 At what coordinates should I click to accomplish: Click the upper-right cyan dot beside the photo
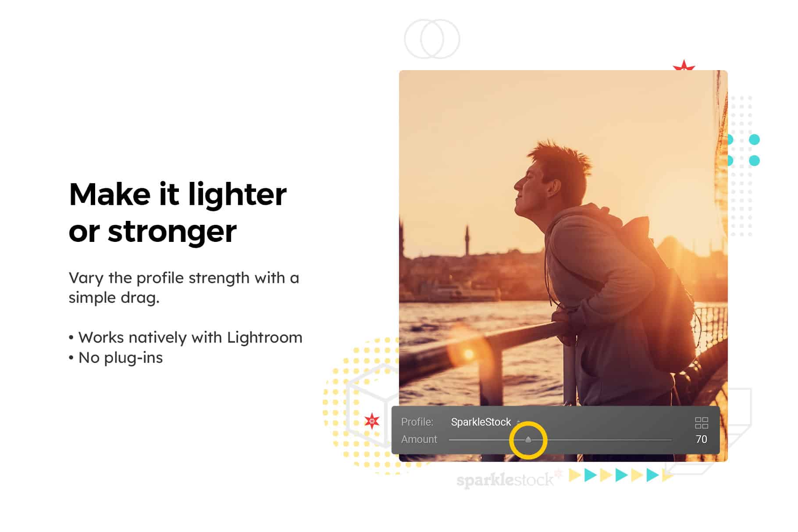tap(754, 140)
